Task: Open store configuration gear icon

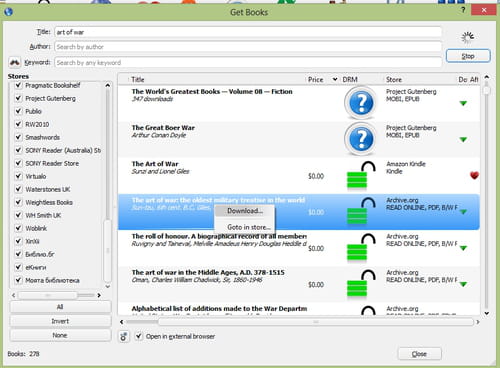Action: click(x=124, y=337)
